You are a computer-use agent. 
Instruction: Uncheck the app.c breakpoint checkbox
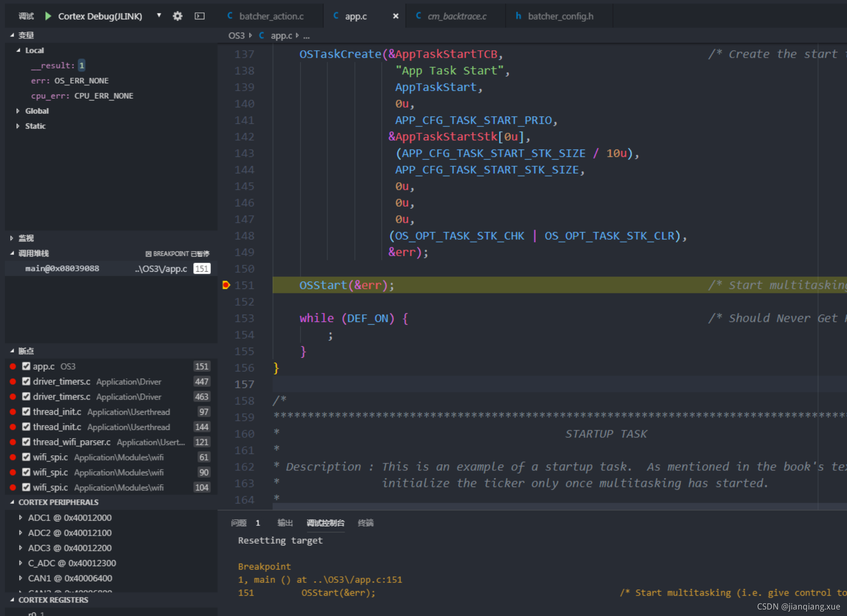26,367
